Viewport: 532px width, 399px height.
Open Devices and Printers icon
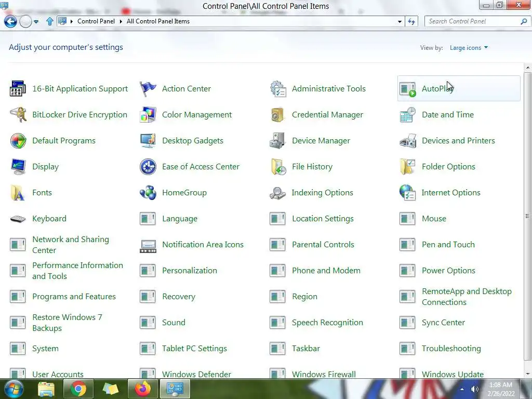[407, 141]
